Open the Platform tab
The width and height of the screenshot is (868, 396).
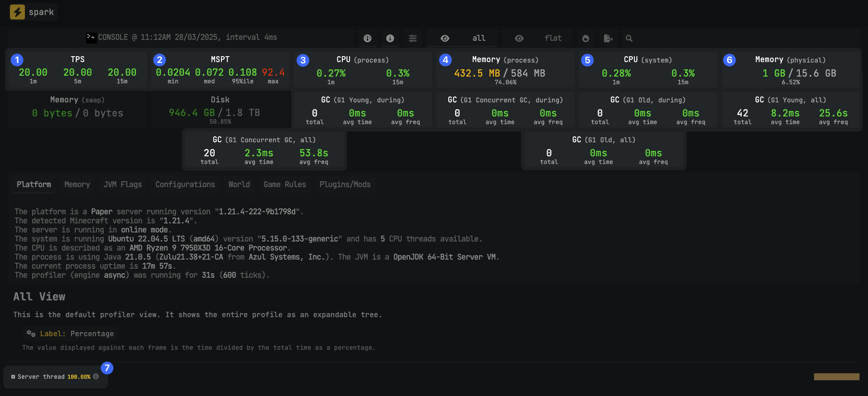click(x=34, y=184)
